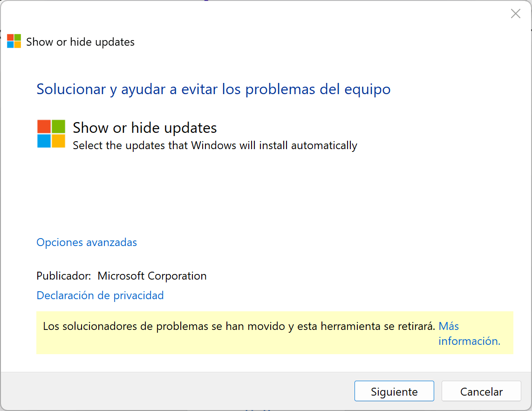Image resolution: width=532 pixels, height=411 pixels.
Task: Open Declaración de privacidad
Action: [x=100, y=295]
